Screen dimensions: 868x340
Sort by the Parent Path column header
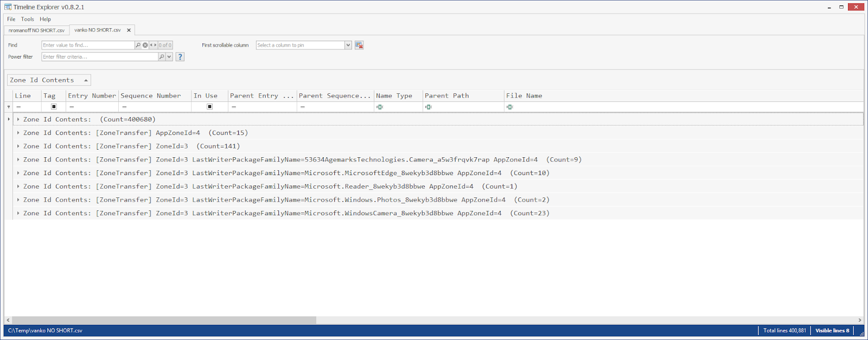point(463,95)
